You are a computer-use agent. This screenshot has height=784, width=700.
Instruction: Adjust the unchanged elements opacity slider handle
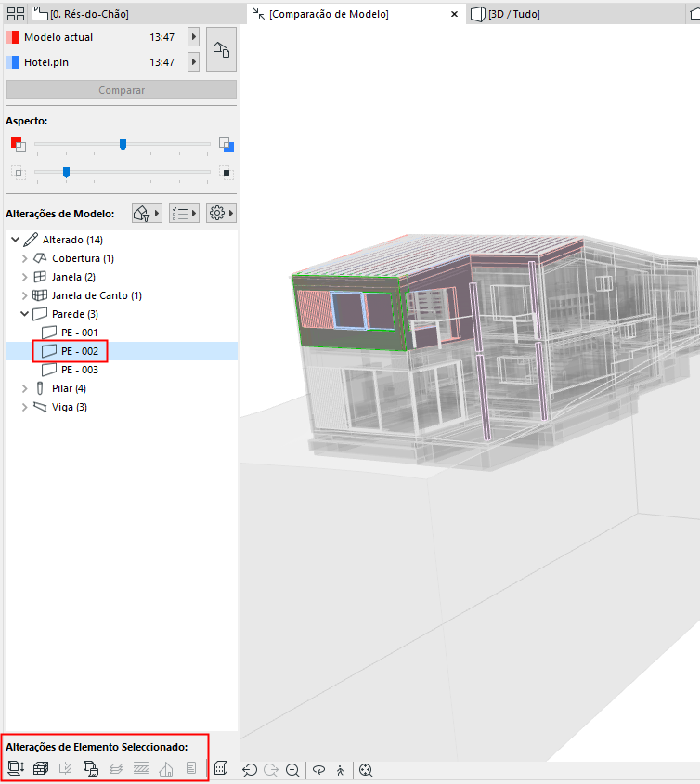[x=66, y=173]
